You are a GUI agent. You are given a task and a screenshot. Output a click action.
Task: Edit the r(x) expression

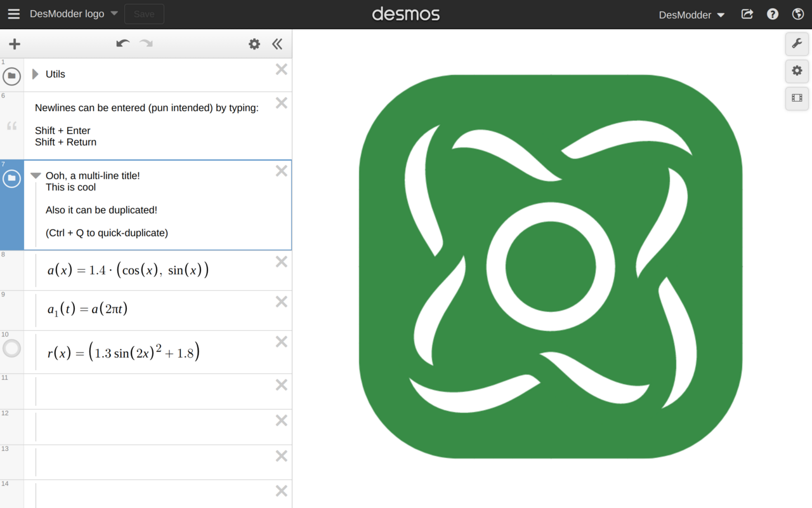point(124,352)
